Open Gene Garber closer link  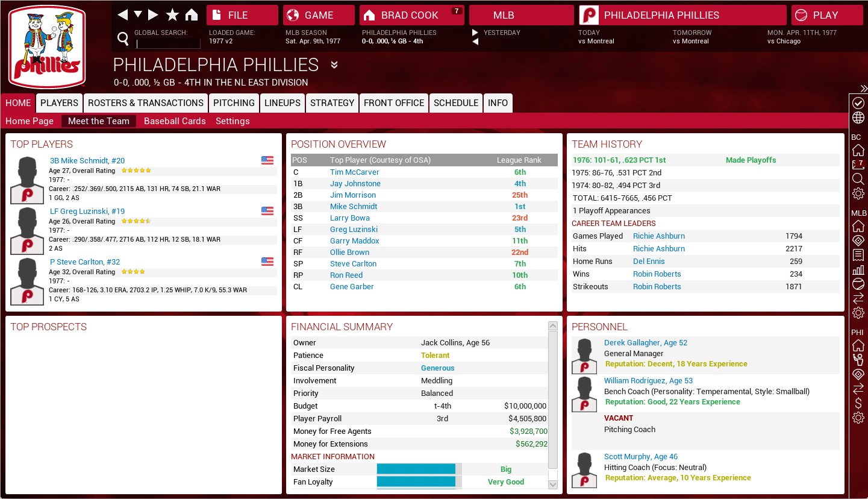(x=352, y=287)
